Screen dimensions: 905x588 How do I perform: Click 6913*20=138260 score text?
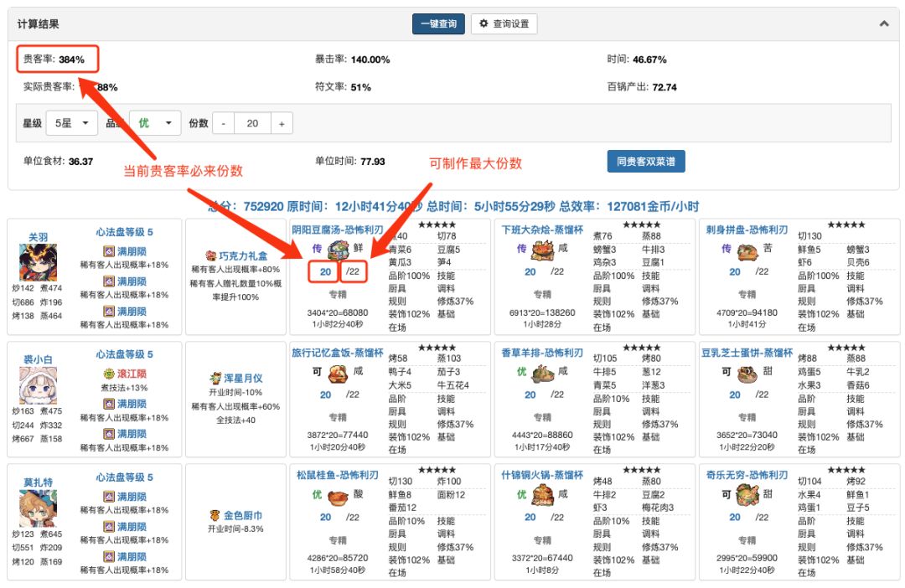coord(542,312)
